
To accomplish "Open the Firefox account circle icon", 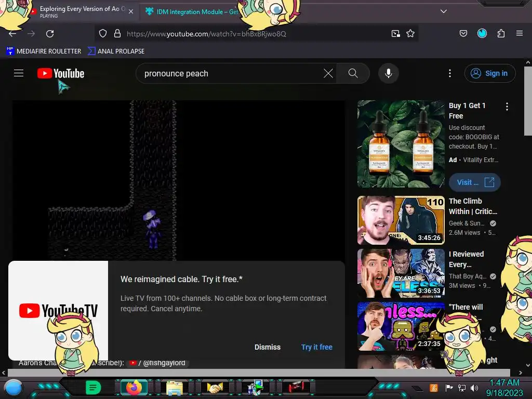I will click(482, 33).
